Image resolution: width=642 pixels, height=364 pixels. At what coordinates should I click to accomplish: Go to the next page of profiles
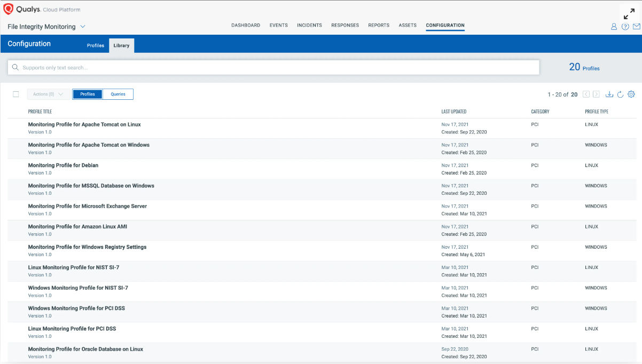[597, 94]
